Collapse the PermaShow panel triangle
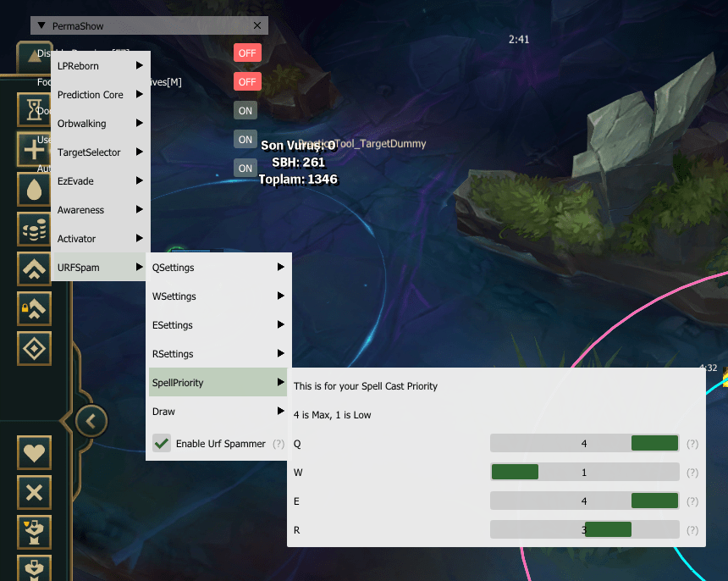 [x=41, y=25]
